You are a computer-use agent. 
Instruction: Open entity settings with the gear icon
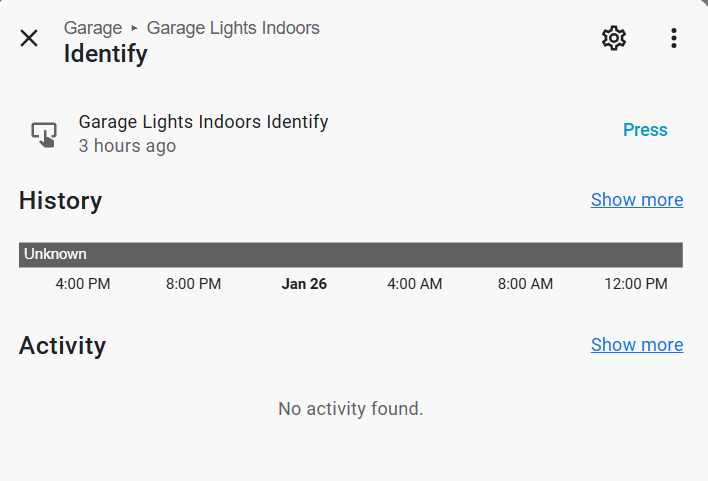pyautogui.click(x=613, y=38)
